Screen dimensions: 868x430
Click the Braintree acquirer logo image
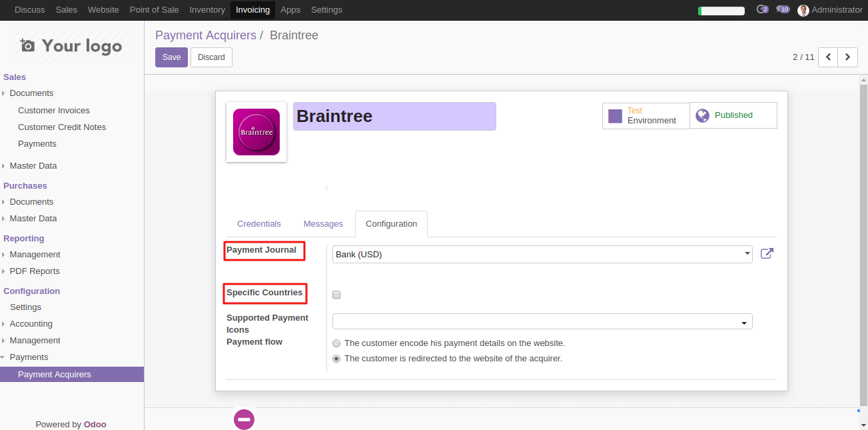pos(256,131)
